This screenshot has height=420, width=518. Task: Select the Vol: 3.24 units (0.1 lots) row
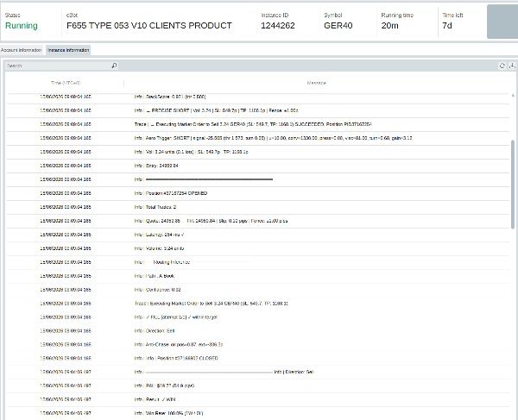pyautogui.click(x=258, y=152)
